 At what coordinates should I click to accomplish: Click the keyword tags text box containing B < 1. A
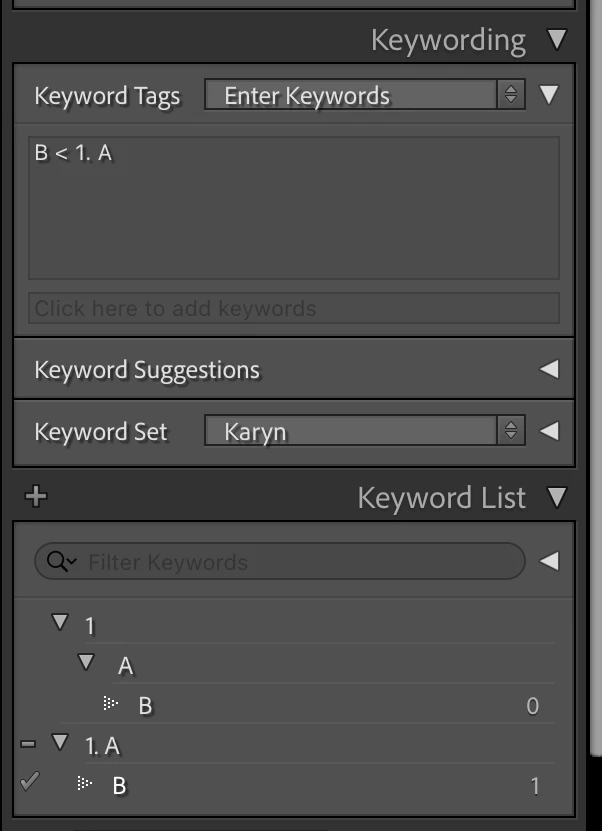[294, 208]
